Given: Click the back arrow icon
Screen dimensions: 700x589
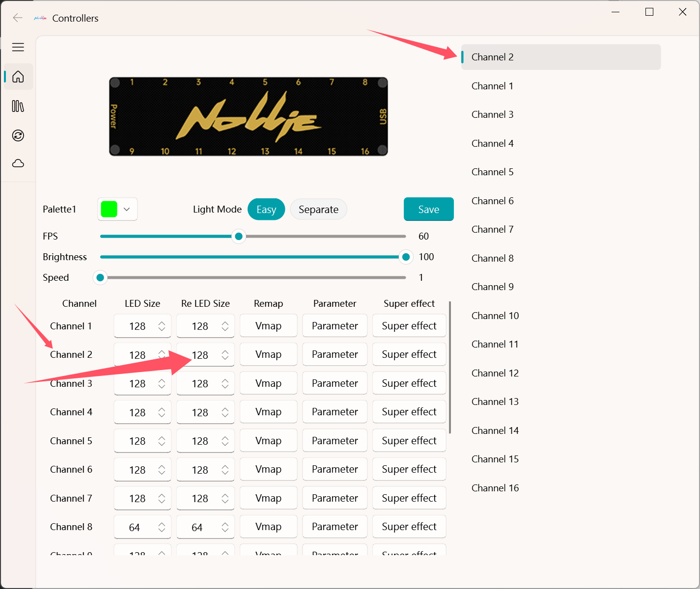Looking at the screenshot, I should tap(18, 18).
